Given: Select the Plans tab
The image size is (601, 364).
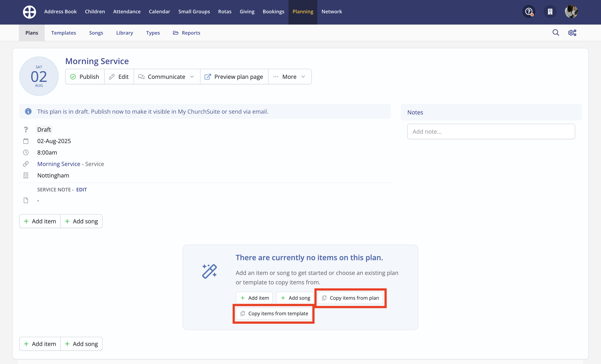Looking at the screenshot, I should (x=32, y=33).
